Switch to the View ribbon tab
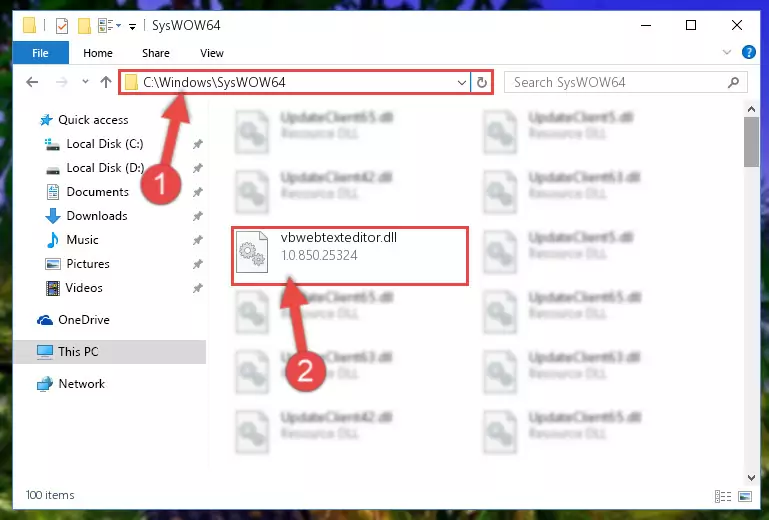Viewport: 769px width, 520px height. point(211,53)
